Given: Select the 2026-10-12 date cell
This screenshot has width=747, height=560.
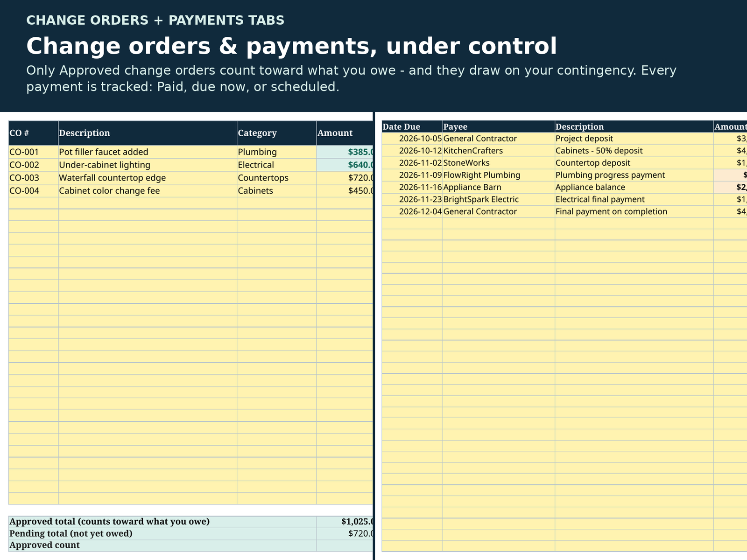Looking at the screenshot, I should click(412, 151).
